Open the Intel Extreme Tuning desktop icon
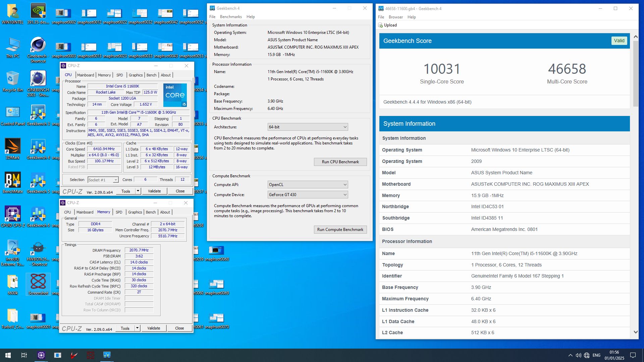644x362 pixels. (x=13, y=253)
